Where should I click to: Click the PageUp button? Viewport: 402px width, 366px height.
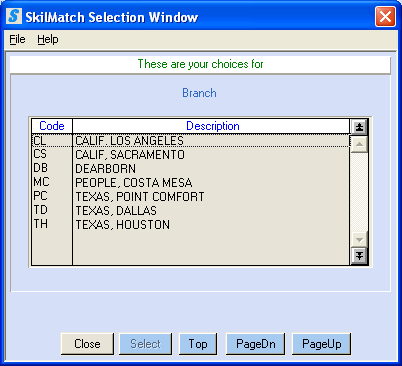pyautogui.click(x=322, y=344)
